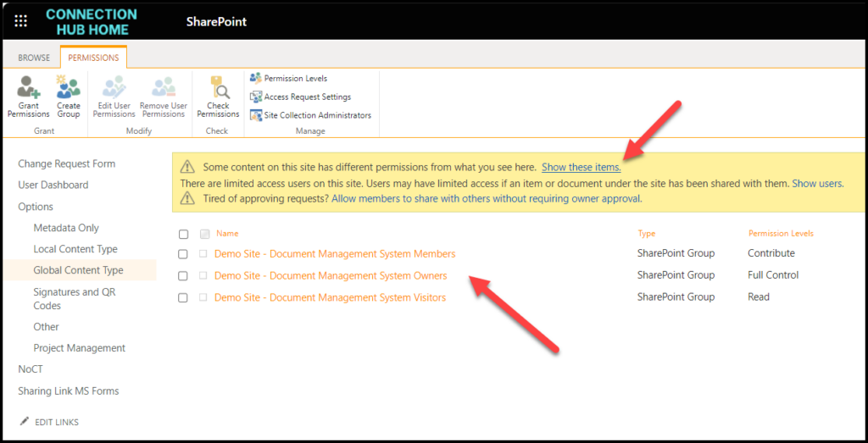Click the Grant Permissions icon
This screenshot has width=868, height=443.
[x=28, y=87]
